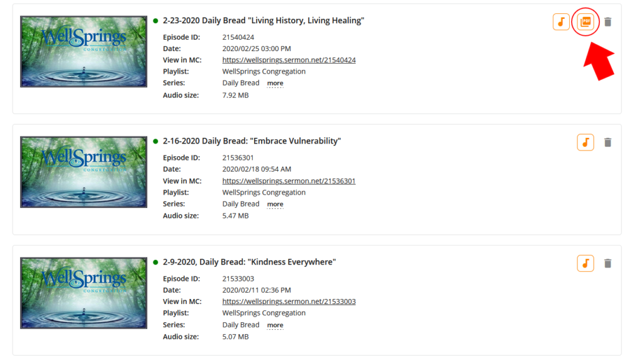Trash the "Kindness Everywhere" episode
The width and height of the screenshot is (644, 362).
pos(608,263)
